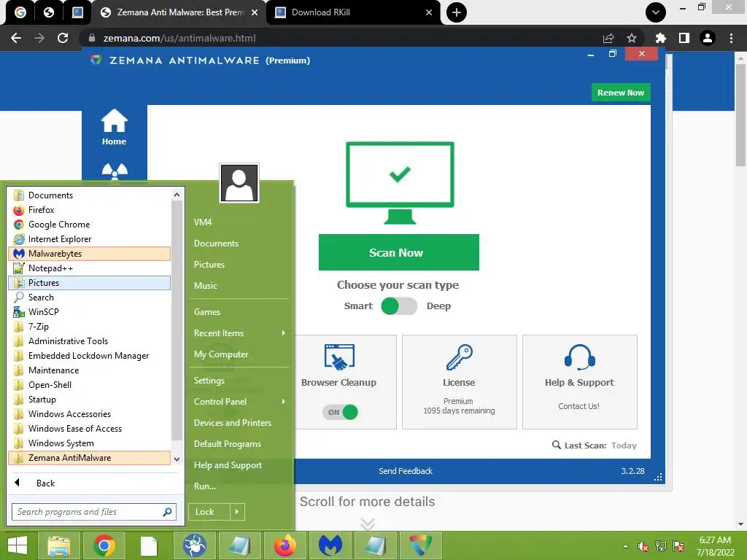Open Settings in the Start menu
The height and width of the screenshot is (560, 747).
tap(209, 381)
